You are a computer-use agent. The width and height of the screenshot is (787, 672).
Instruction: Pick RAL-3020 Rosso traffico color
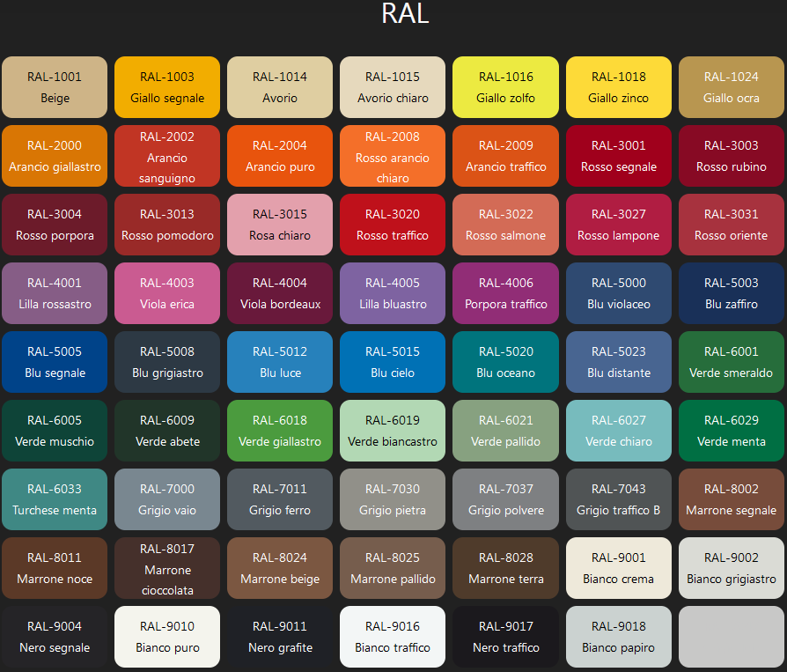393,225
